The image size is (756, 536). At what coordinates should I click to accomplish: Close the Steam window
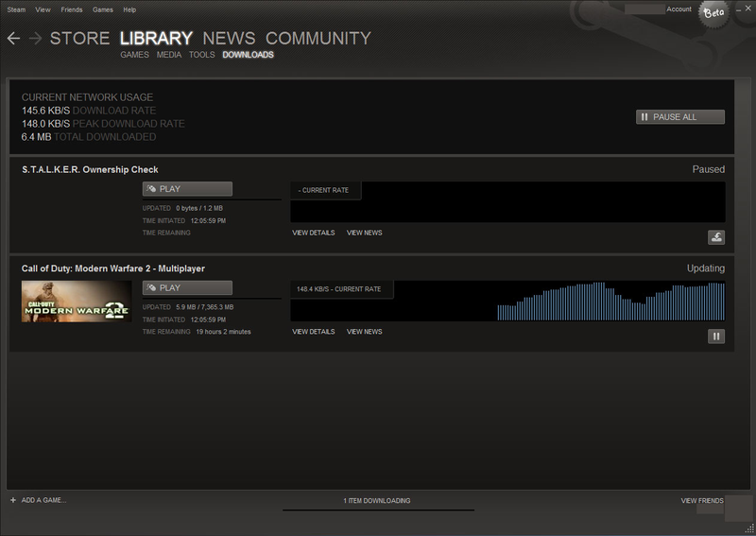tap(748, 9)
